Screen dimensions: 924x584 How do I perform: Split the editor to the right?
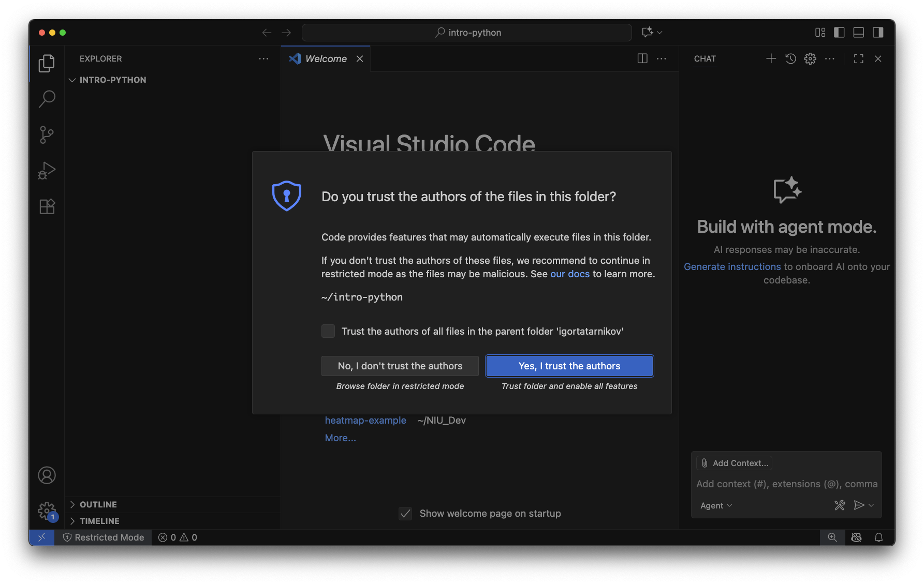tap(642, 59)
